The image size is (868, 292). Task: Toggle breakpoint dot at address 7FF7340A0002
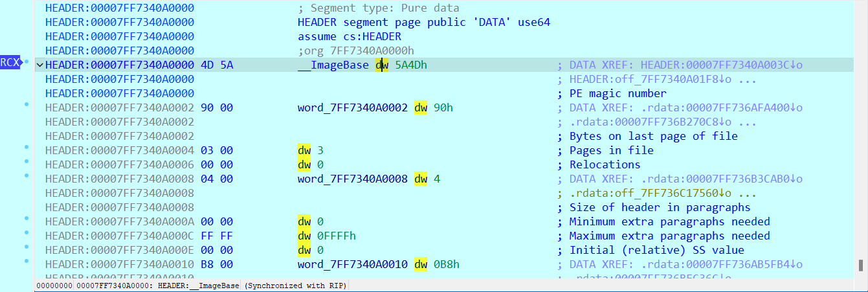(x=27, y=104)
